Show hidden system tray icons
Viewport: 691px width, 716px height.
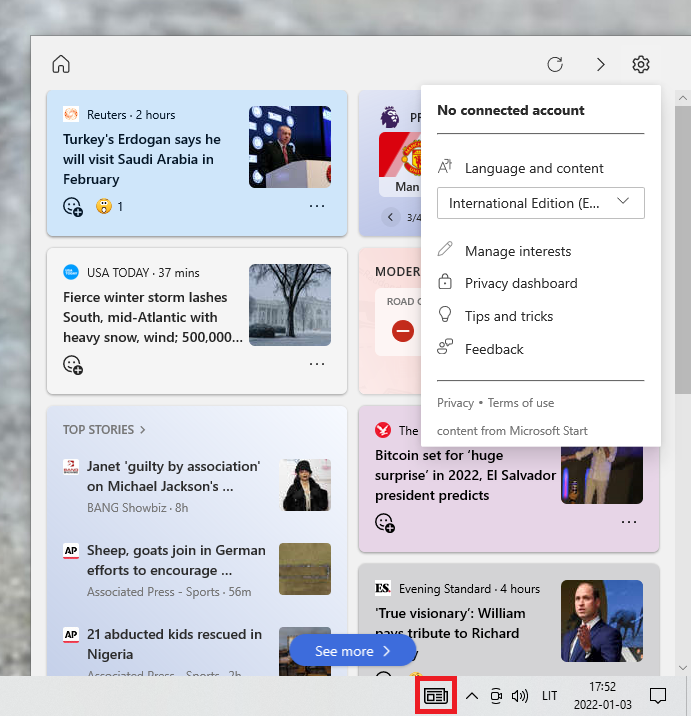coord(472,696)
